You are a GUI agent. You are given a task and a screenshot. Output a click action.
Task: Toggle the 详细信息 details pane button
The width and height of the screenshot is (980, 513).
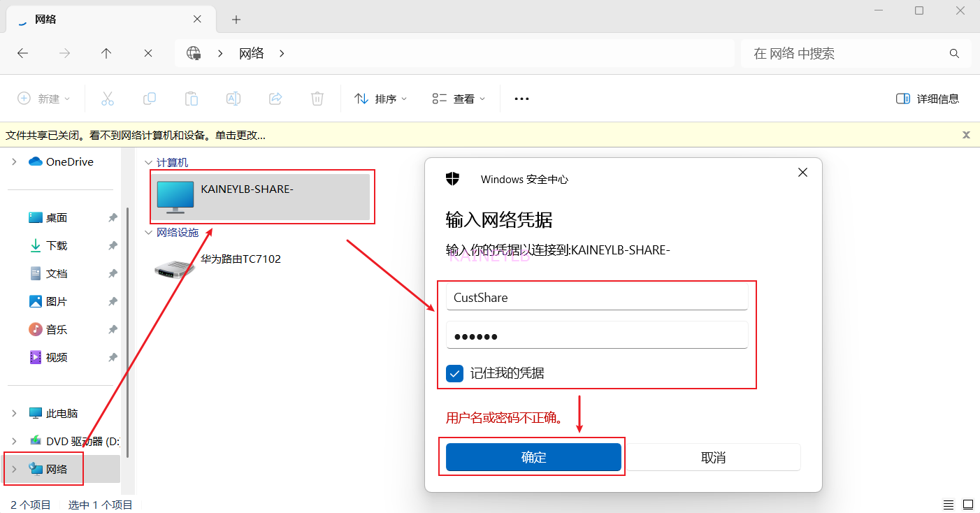point(928,99)
